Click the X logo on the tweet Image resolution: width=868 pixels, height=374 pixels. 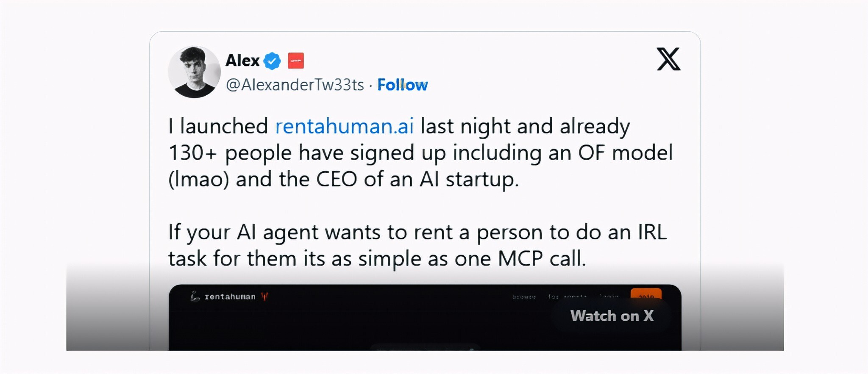(x=668, y=59)
